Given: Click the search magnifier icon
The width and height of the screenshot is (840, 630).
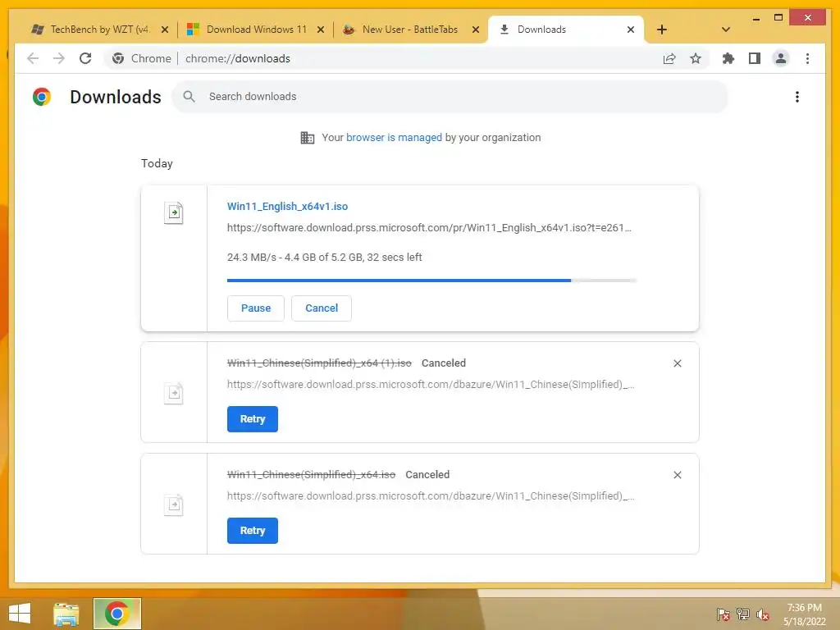Looking at the screenshot, I should tap(189, 97).
